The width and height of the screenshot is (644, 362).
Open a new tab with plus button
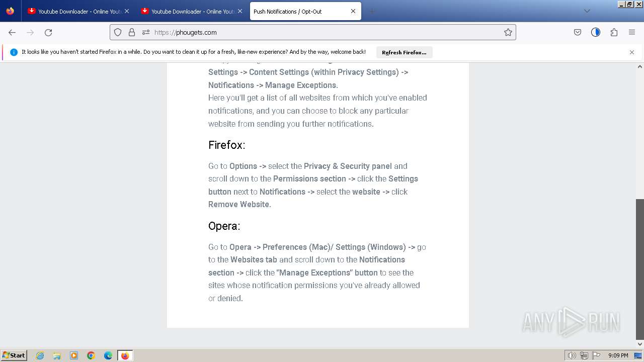(372, 11)
